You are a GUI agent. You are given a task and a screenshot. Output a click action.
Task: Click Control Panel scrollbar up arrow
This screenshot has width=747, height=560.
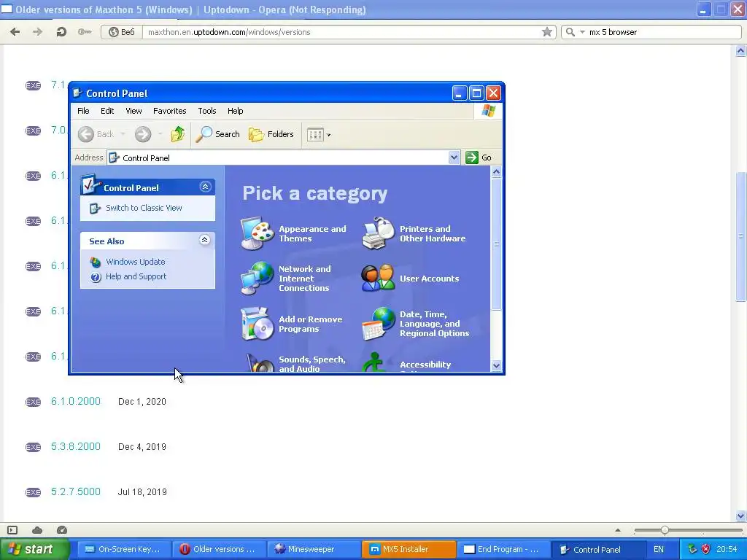[x=496, y=171]
